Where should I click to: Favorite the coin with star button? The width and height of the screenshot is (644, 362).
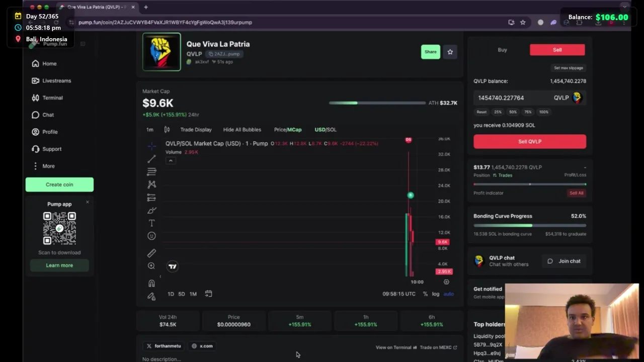[450, 52]
